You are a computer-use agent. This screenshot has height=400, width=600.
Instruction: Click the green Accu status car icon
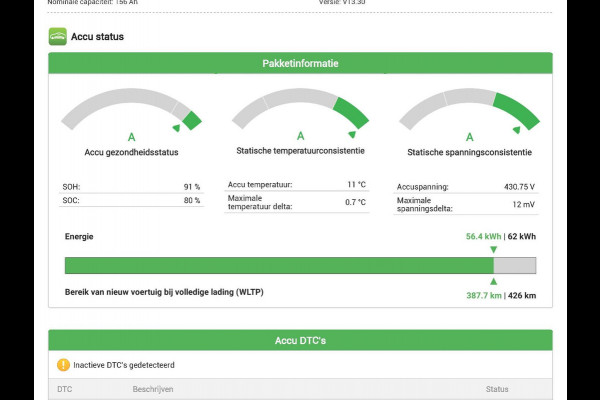tap(58, 37)
